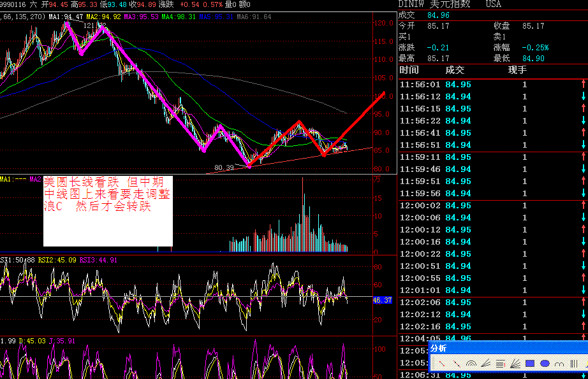Click the 时间 column header
The width and height of the screenshot is (588, 379).
(409, 70)
